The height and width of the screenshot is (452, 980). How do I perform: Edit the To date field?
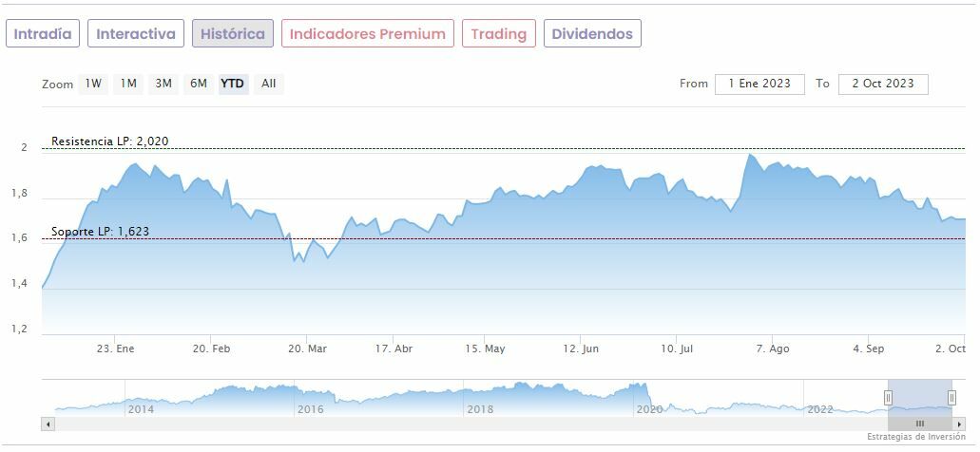883,84
